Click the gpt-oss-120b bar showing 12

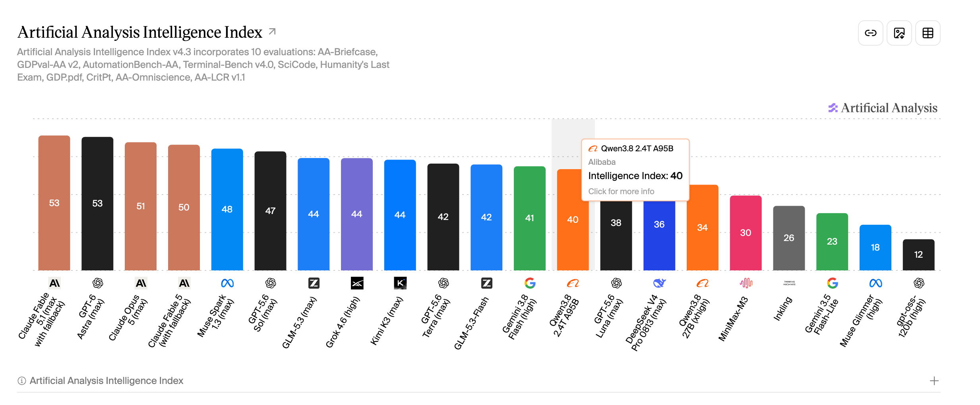[918, 255]
